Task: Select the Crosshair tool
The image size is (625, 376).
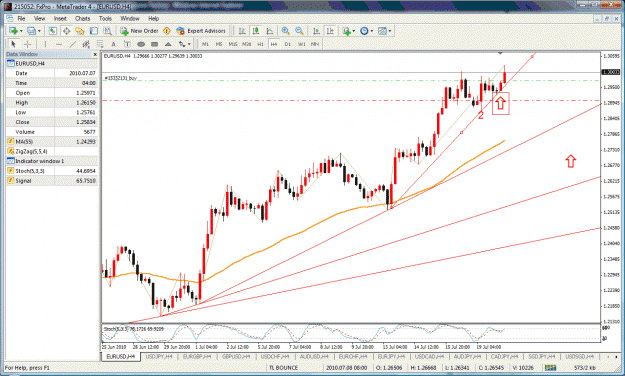Action: point(28,44)
